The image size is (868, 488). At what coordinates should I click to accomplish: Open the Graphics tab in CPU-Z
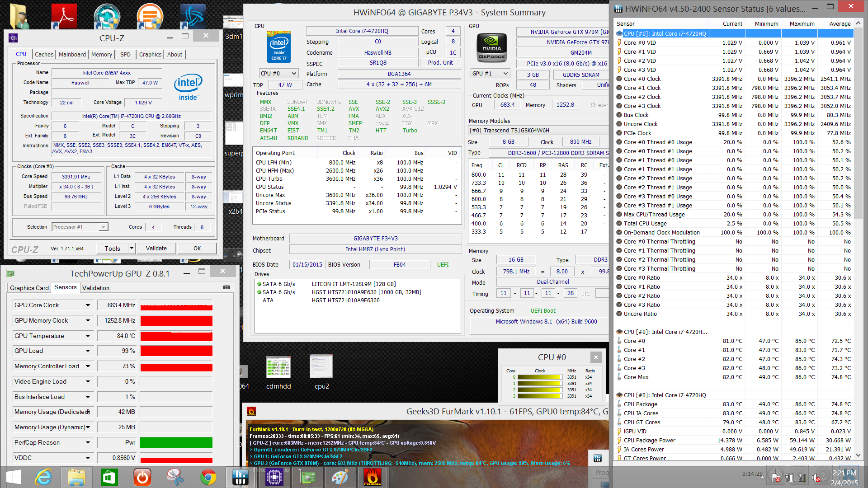tap(150, 54)
